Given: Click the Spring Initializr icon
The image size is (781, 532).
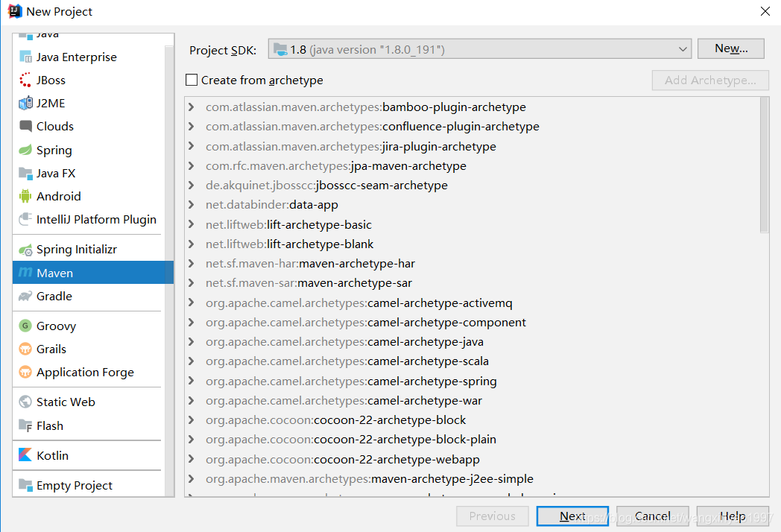Looking at the screenshot, I should click(x=25, y=250).
